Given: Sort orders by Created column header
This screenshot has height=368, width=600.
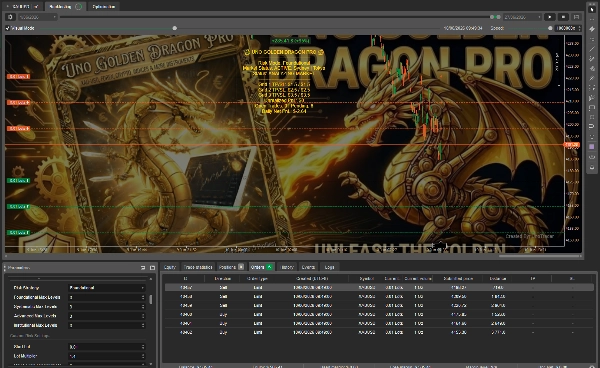Looking at the screenshot, I should pyautogui.click(x=312, y=278).
